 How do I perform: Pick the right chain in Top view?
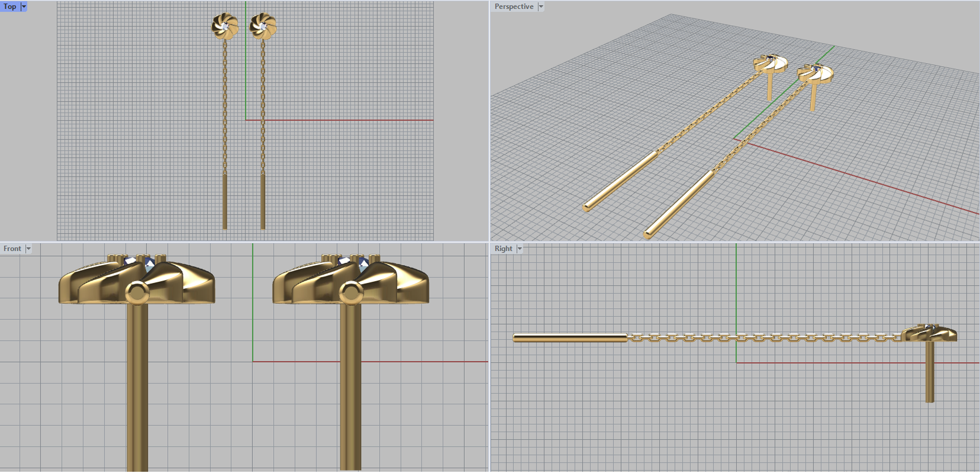click(x=263, y=104)
